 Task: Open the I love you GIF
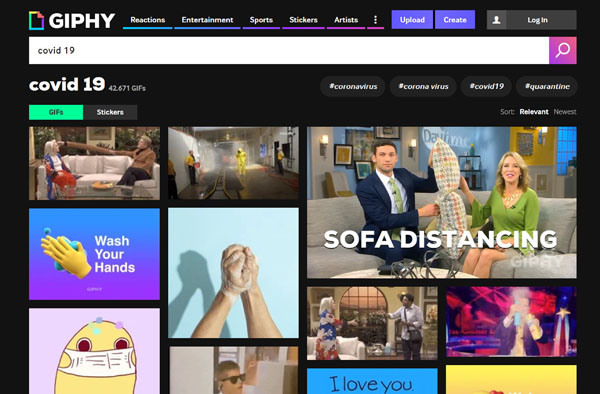tap(372, 381)
